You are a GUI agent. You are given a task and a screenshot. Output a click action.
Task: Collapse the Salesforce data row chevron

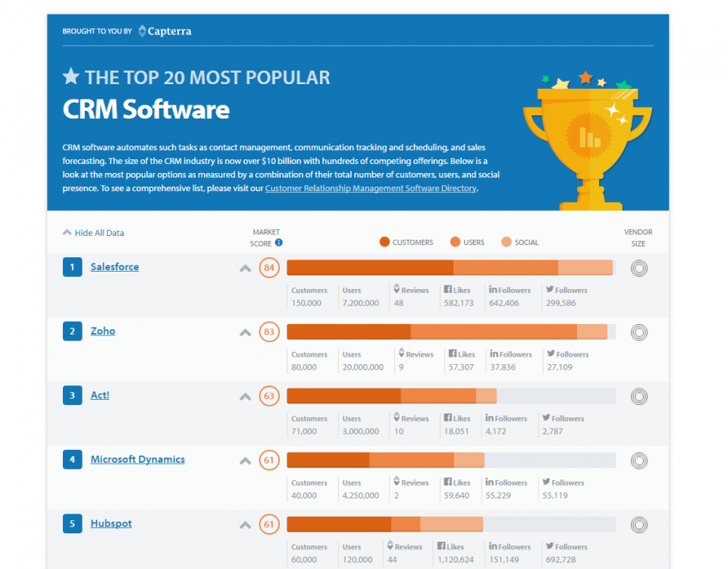click(x=245, y=269)
